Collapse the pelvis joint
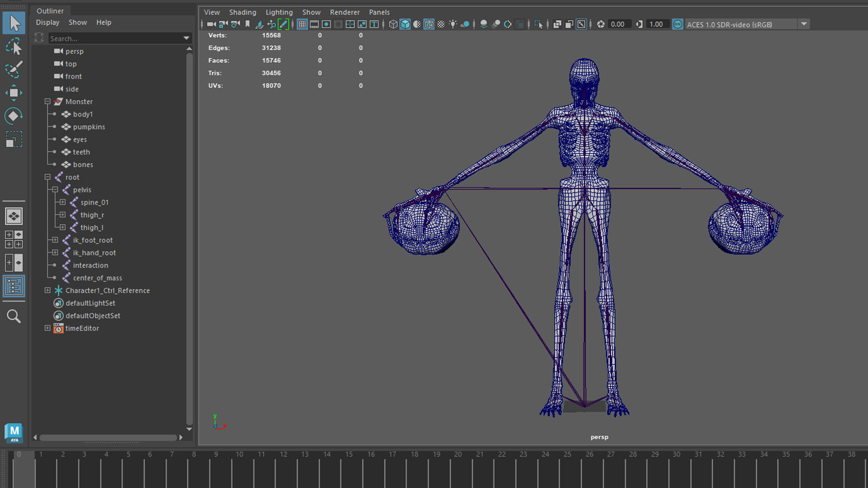 [x=55, y=190]
